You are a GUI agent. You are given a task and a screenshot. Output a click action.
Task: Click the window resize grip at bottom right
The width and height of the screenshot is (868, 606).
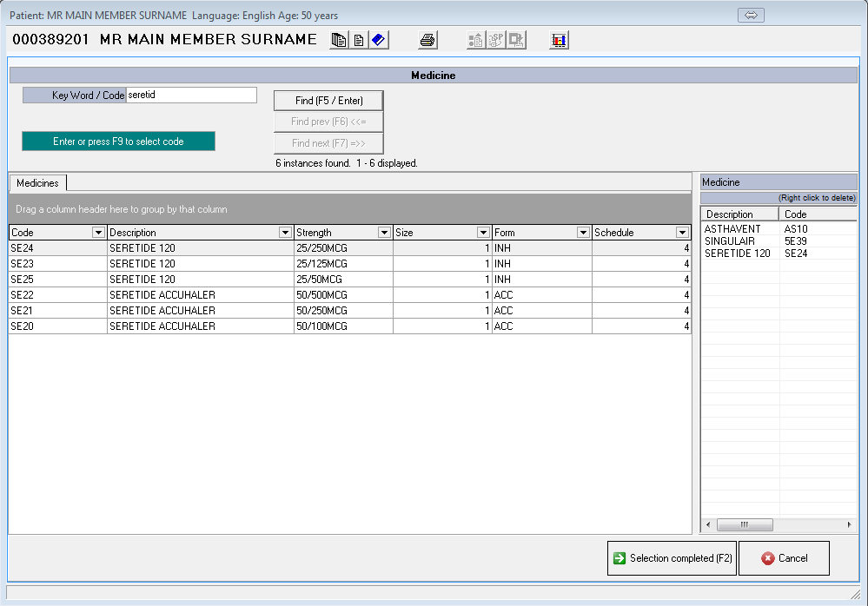pos(856,595)
